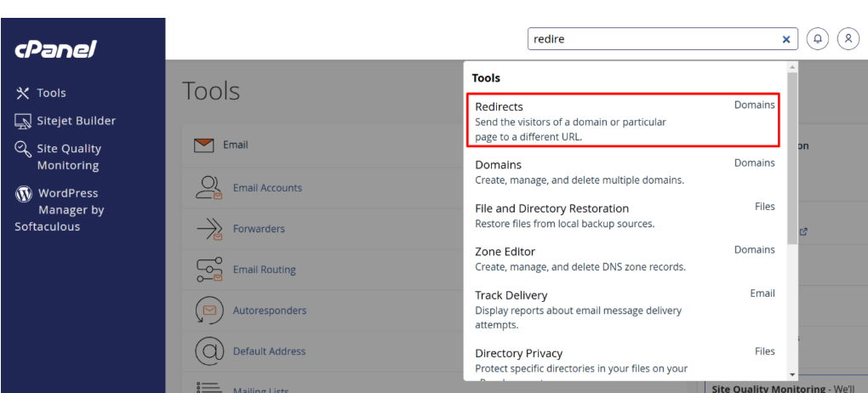The height and width of the screenshot is (393, 868).
Task: Click the search box containing 'redire'
Action: point(651,39)
